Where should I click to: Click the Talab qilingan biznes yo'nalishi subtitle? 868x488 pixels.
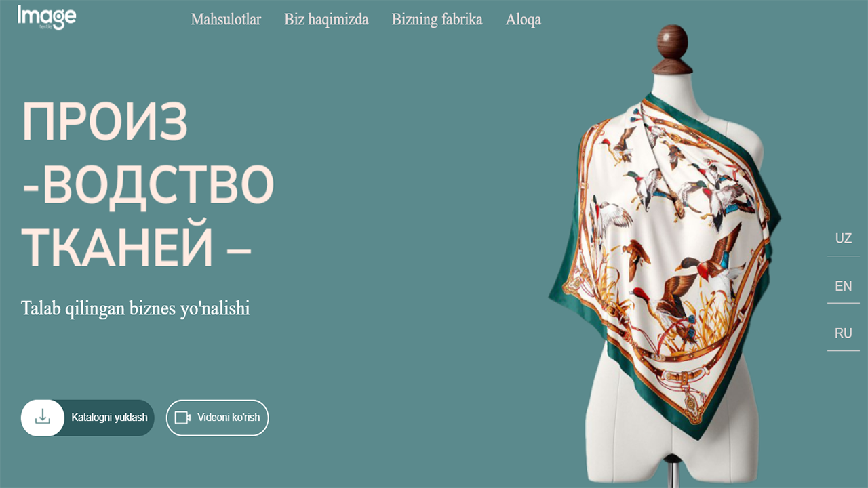[136, 308]
